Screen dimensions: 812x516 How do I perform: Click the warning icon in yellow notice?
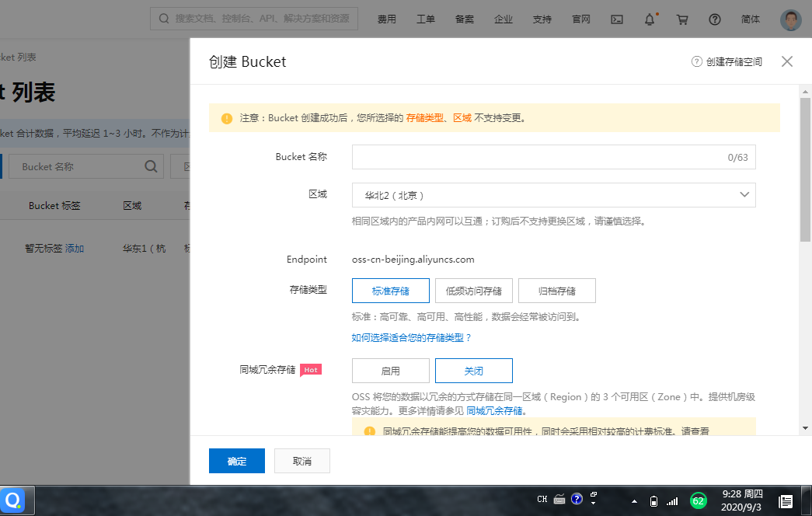pos(227,118)
